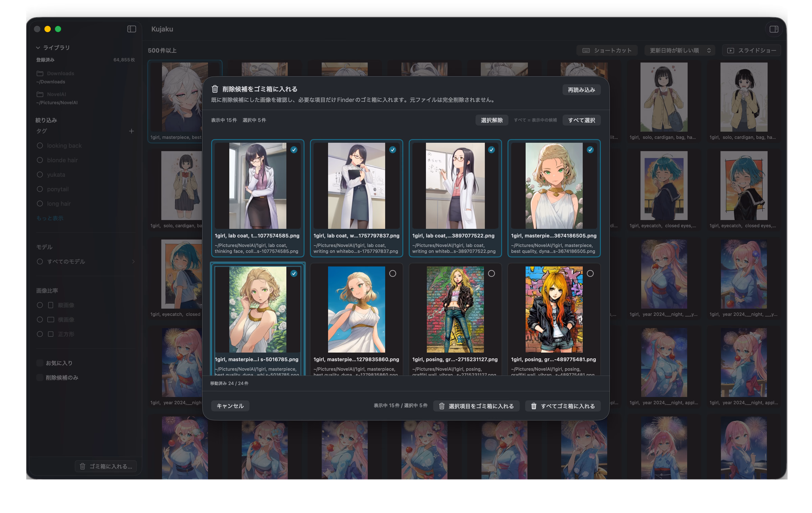Click the Downloads folder icon in sidebar
The image size is (812, 513).
[40, 73]
